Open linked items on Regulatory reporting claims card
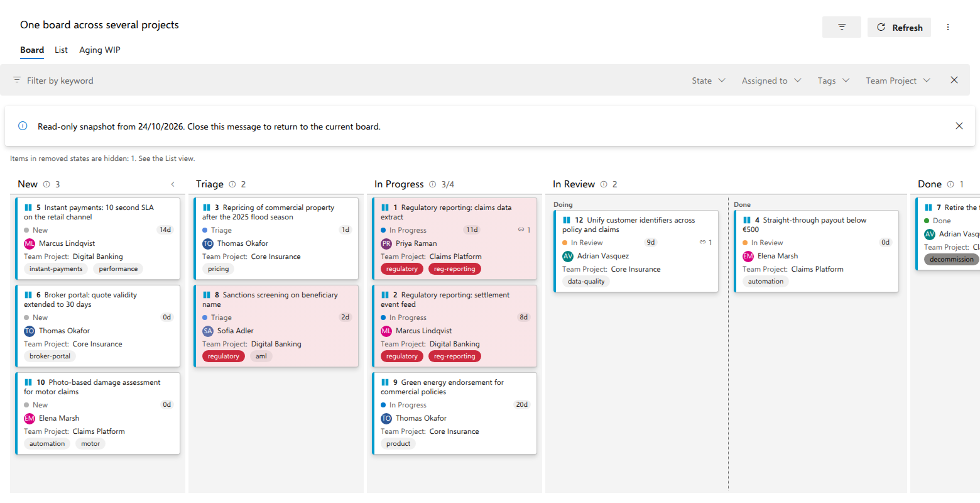This screenshot has width=980, height=503. (x=524, y=230)
